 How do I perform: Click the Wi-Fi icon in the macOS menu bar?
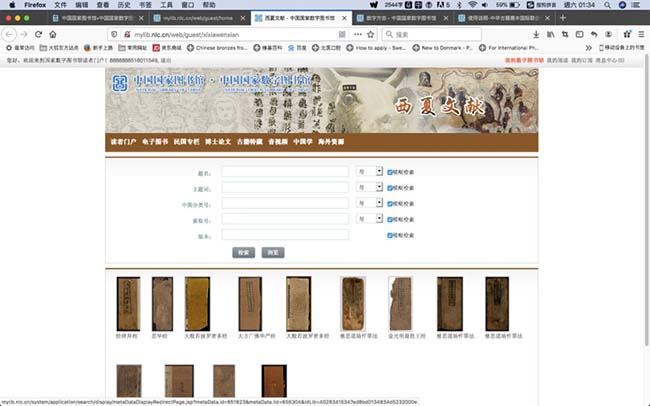(x=470, y=5)
